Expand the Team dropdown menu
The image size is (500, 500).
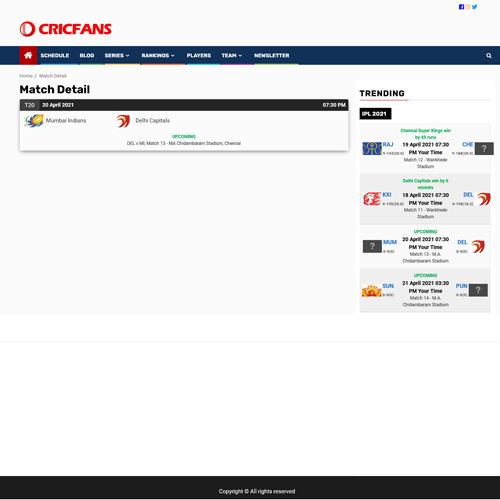tap(232, 55)
